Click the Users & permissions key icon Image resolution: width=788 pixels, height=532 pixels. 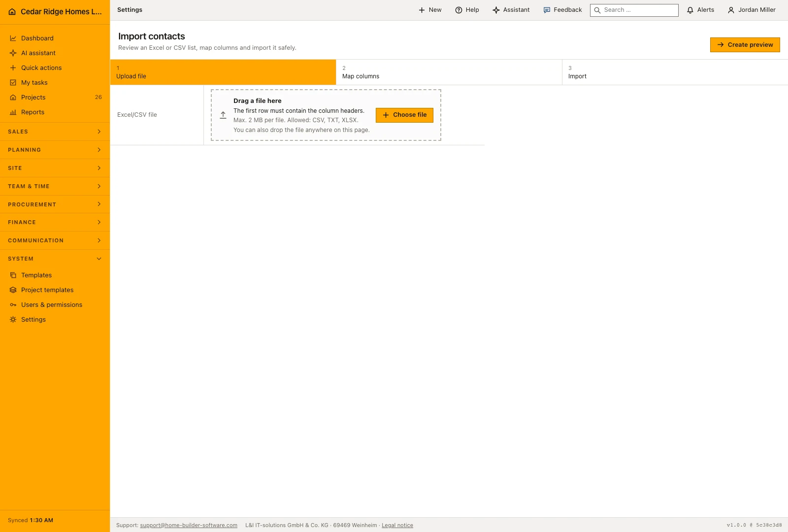pyautogui.click(x=13, y=305)
